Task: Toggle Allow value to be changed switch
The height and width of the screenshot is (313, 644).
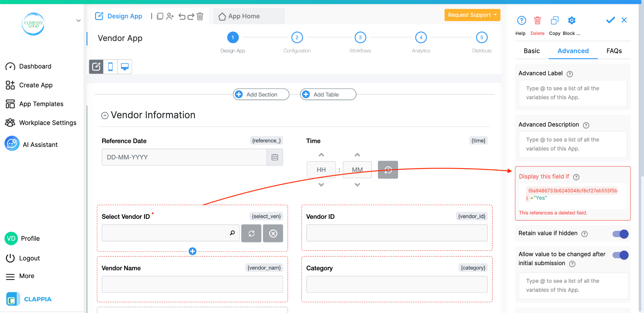Action: point(620,255)
